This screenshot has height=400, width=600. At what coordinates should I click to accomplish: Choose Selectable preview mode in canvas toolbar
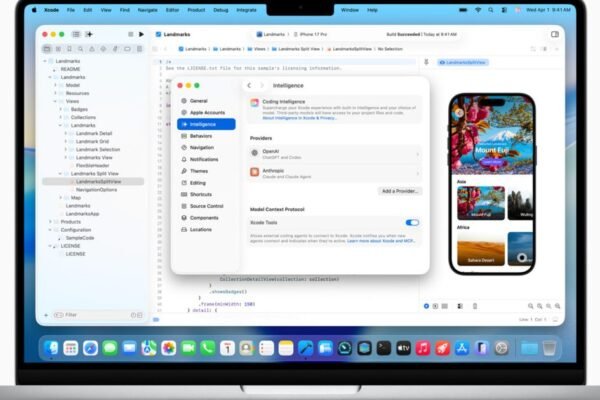tap(435, 306)
